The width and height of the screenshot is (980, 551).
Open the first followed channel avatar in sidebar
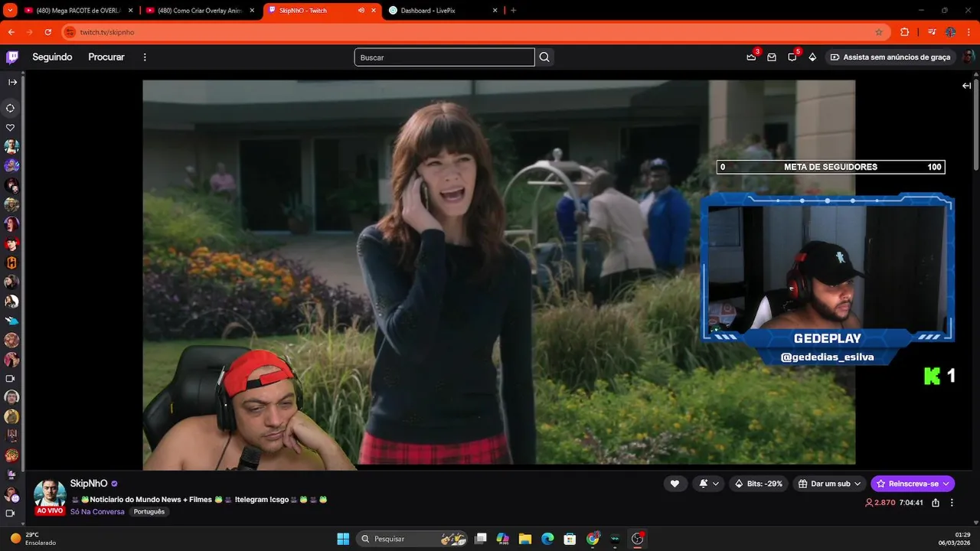[x=11, y=147]
